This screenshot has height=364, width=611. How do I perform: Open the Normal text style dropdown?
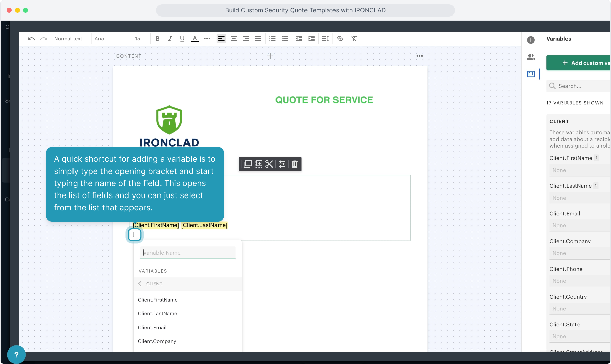click(x=68, y=39)
